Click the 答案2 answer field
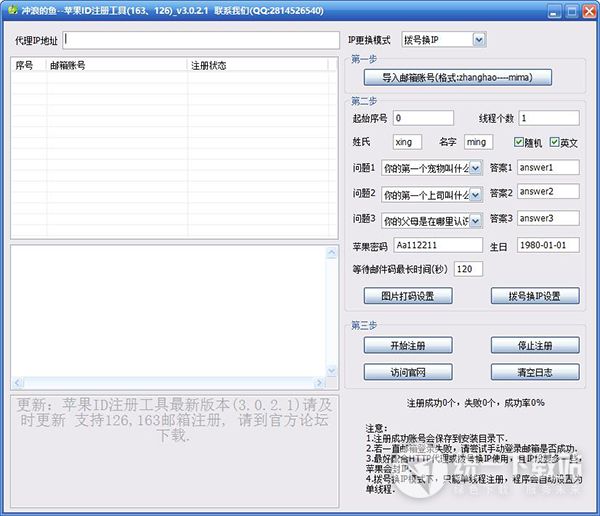 pos(548,191)
